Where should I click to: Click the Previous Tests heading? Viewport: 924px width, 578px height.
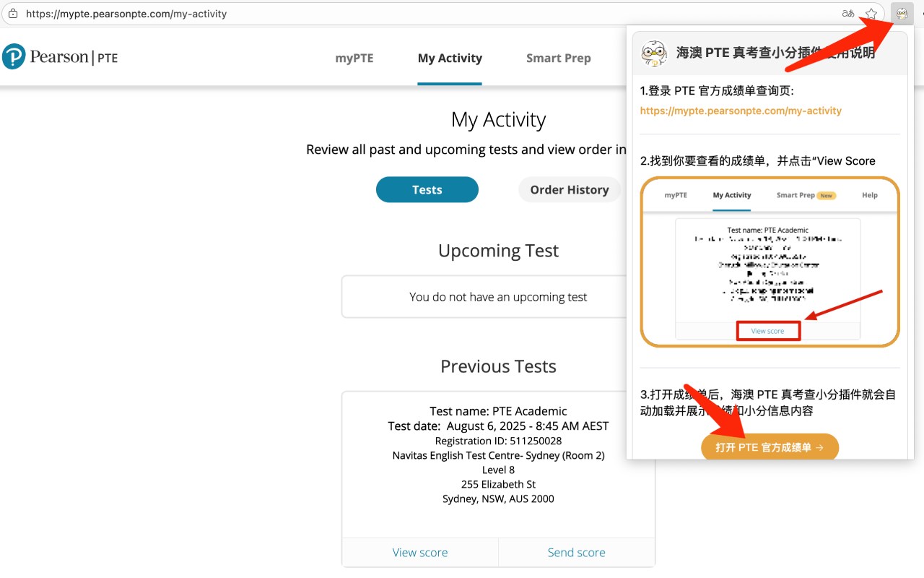(x=498, y=366)
